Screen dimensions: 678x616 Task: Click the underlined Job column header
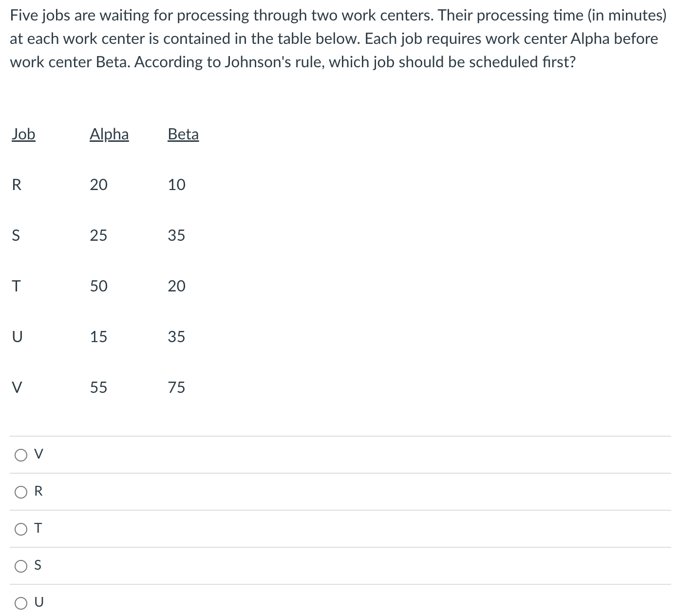tap(23, 135)
